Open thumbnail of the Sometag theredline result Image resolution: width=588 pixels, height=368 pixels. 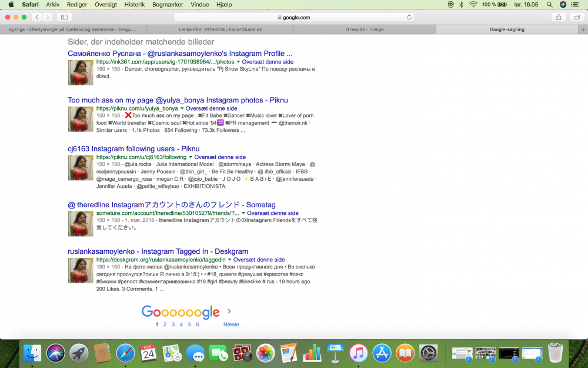tap(80, 224)
